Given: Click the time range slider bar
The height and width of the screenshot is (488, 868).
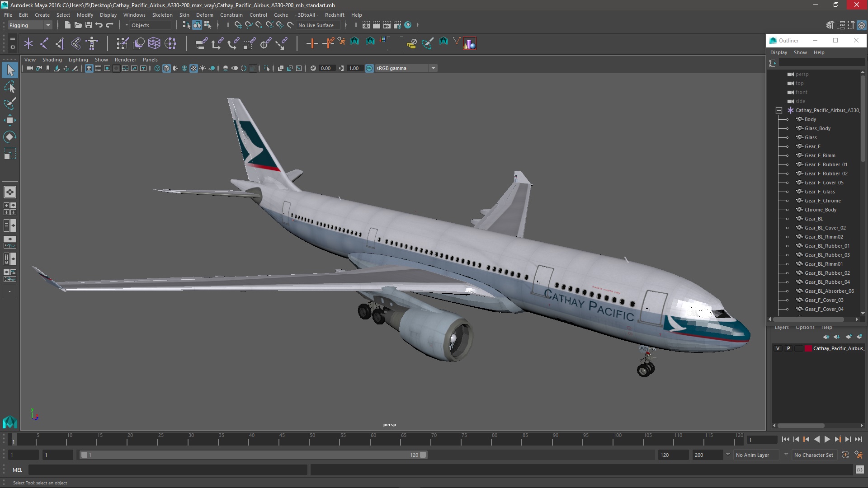Looking at the screenshot, I should click(253, 455).
